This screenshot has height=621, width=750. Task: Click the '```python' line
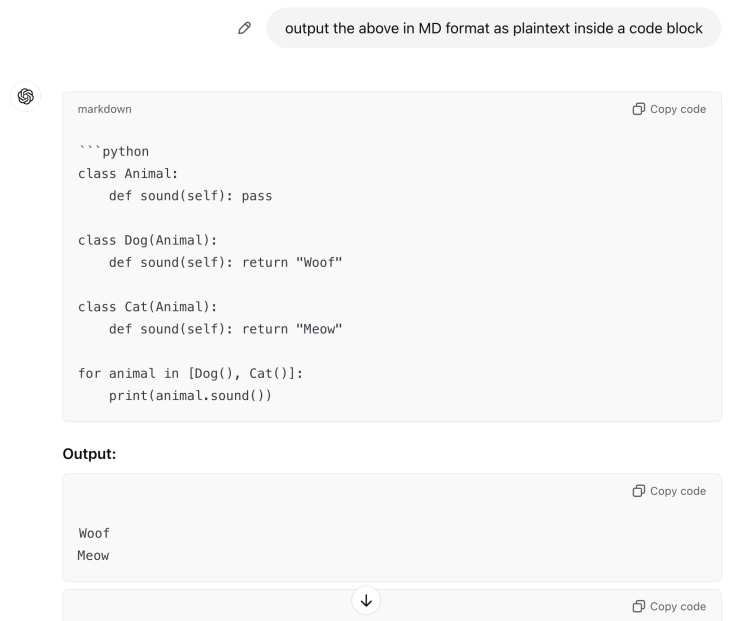pyautogui.click(x=114, y=151)
